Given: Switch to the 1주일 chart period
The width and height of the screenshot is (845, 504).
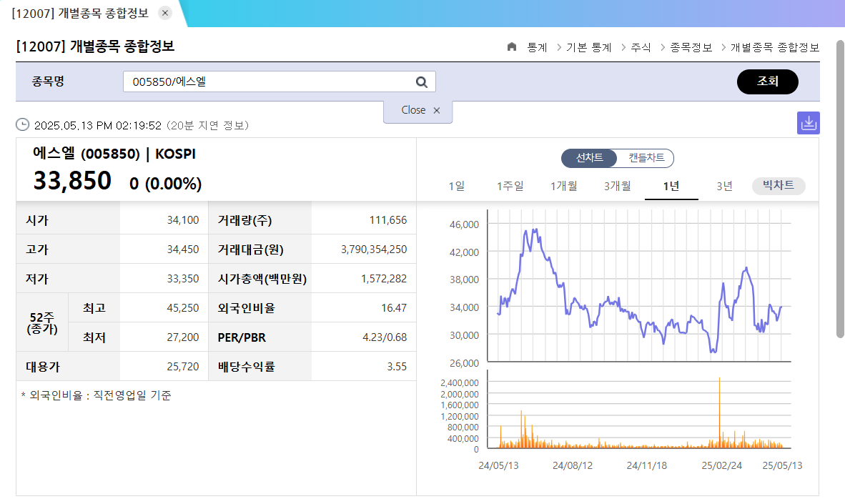Looking at the screenshot, I should tap(510, 185).
